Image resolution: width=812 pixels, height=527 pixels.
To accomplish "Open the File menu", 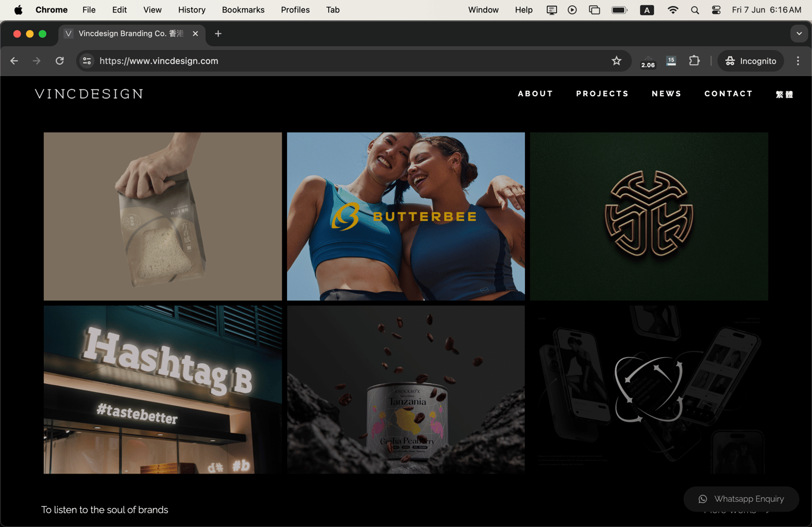I will [x=89, y=10].
